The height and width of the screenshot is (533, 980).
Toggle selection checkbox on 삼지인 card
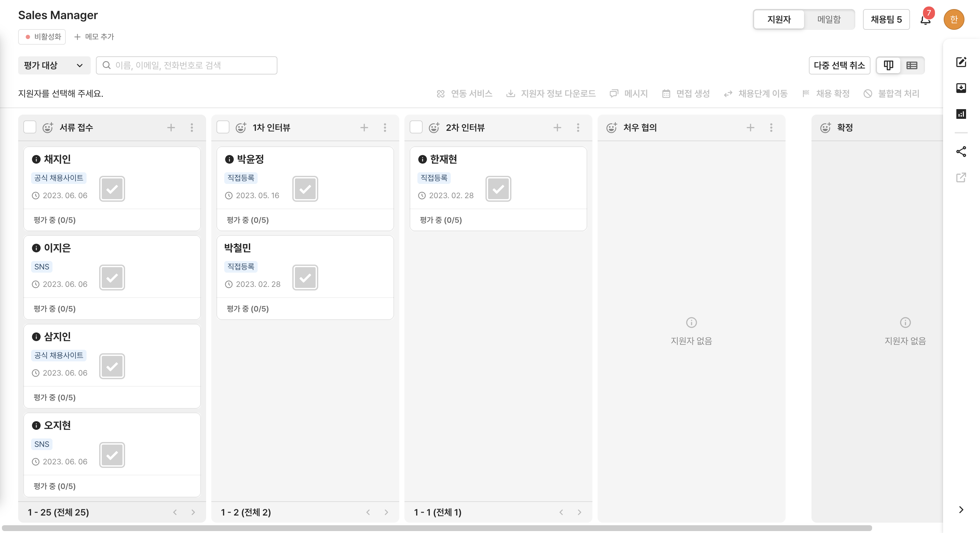pos(112,366)
